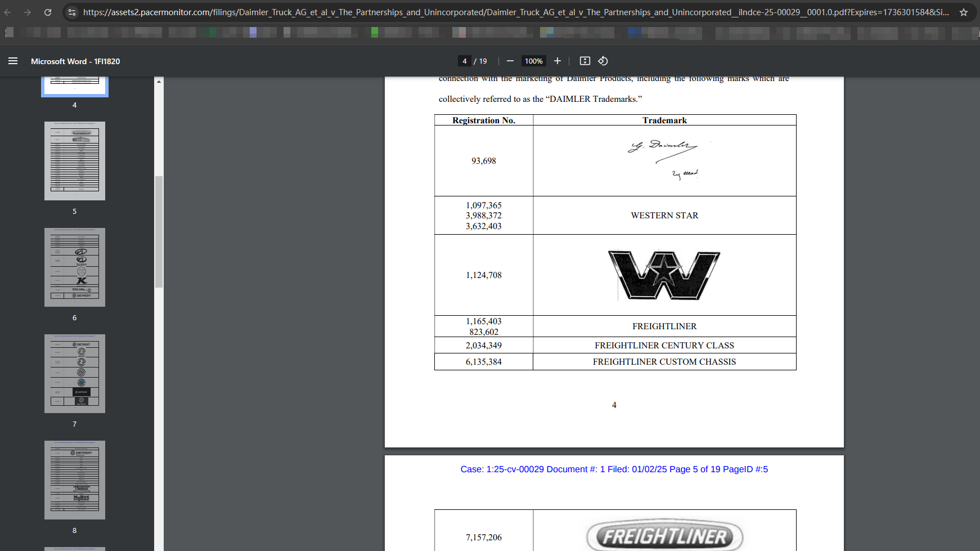Image resolution: width=980 pixels, height=551 pixels.
Task: Toggle the PDF sidebar with the hamburger menu
Action: pyautogui.click(x=13, y=61)
